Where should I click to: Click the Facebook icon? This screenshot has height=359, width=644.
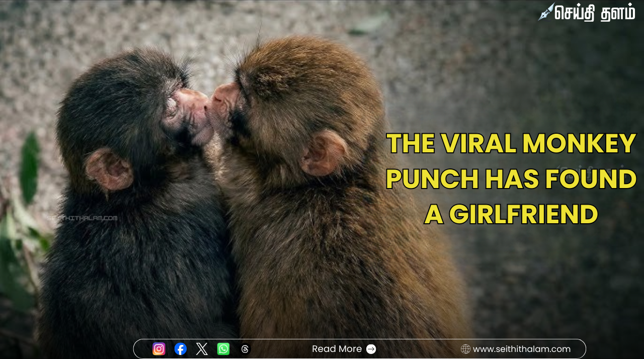tap(181, 349)
